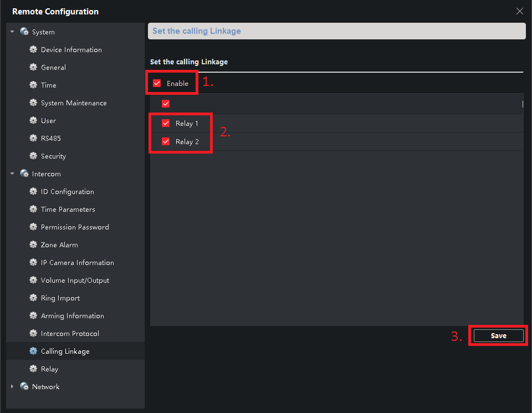Viewport: 532px width, 413px height.
Task: Open the ID Configuration page
Action: click(x=67, y=192)
